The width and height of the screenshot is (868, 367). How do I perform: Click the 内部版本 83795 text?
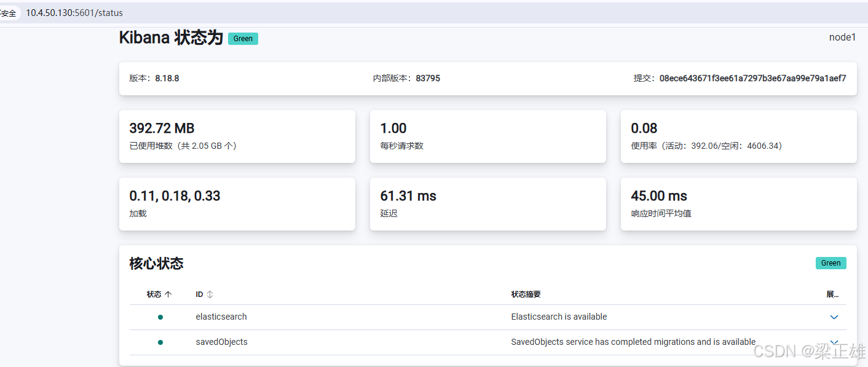[x=406, y=79]
